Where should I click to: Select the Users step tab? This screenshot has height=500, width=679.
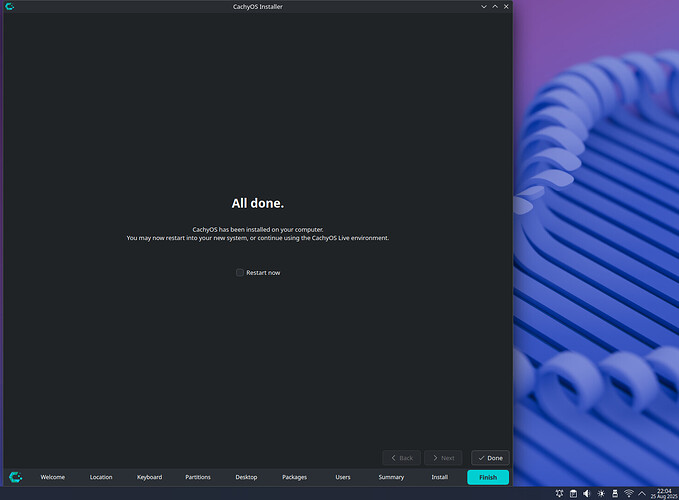(x=343, y=477)
